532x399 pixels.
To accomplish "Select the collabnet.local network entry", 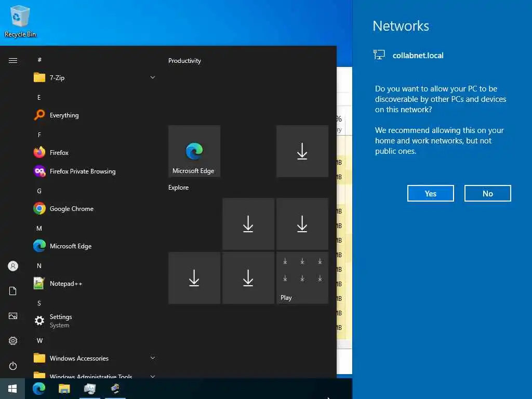I will 408,55.
